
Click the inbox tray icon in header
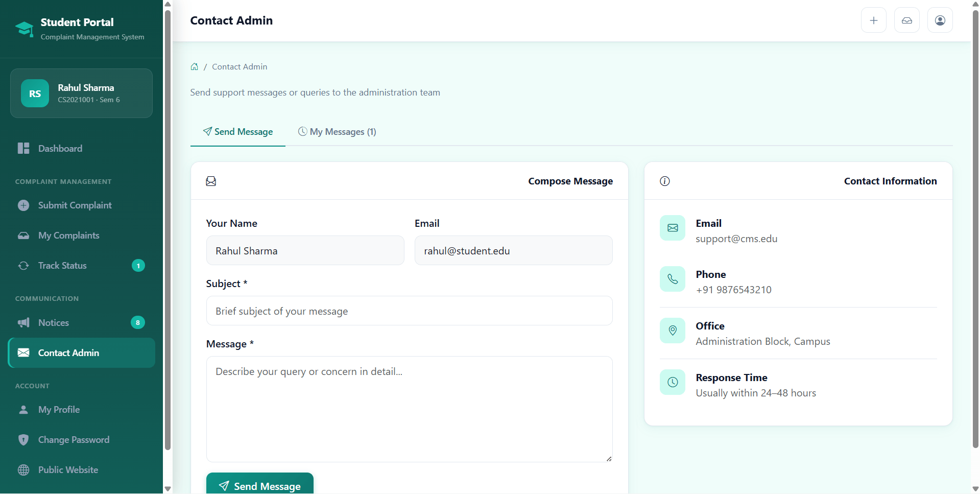pos(907,20)
